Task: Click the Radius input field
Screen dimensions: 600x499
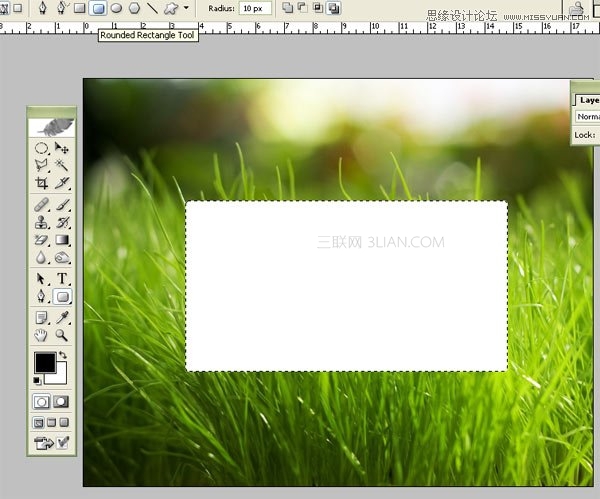Action: tap(255, 8)
